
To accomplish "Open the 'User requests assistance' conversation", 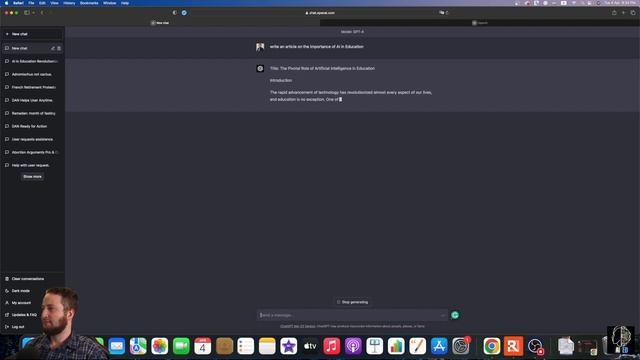I will [33, 140].
